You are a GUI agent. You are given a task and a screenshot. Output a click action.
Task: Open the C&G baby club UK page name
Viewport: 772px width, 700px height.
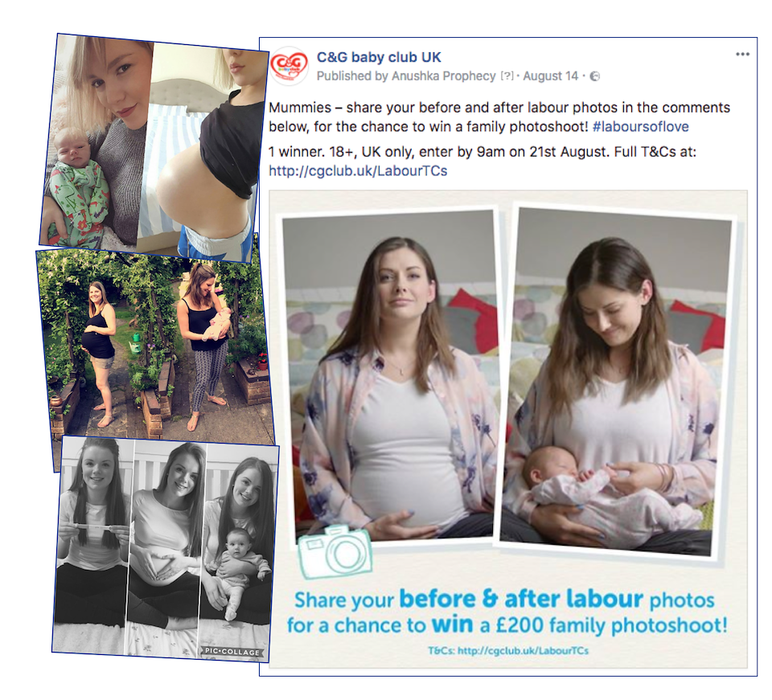coord(379,58)
